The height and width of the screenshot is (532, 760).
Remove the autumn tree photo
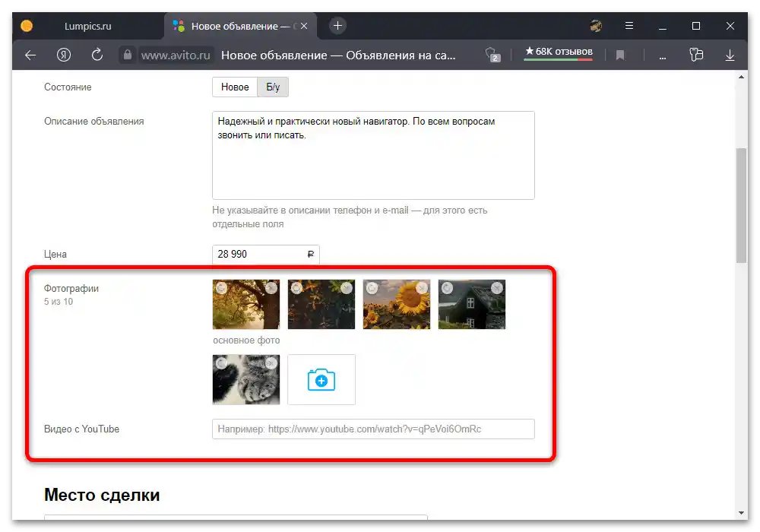[271, 288]
